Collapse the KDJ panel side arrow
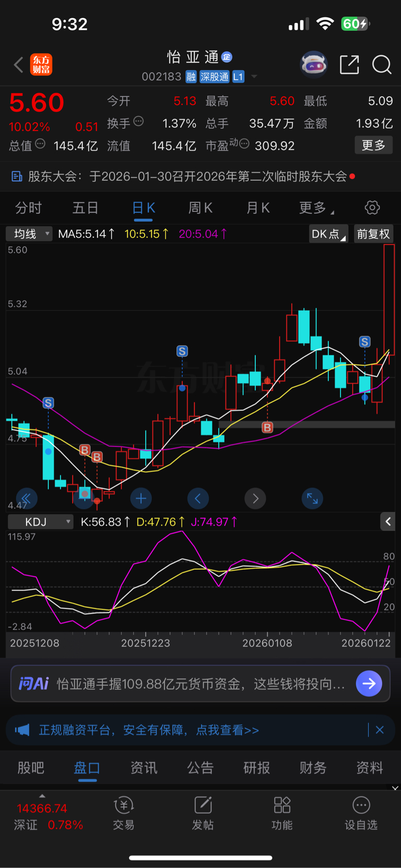 click(x=387, y=521)
